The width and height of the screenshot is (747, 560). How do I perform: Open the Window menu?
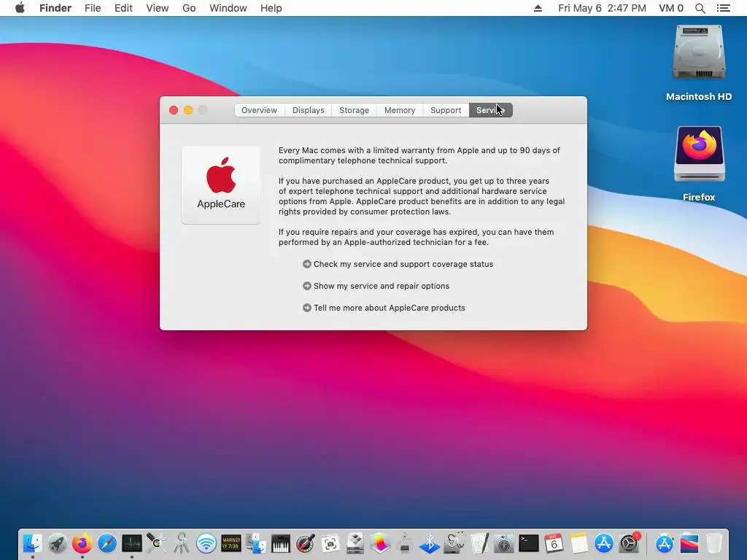pyautogui.click(x=228, y=8)
